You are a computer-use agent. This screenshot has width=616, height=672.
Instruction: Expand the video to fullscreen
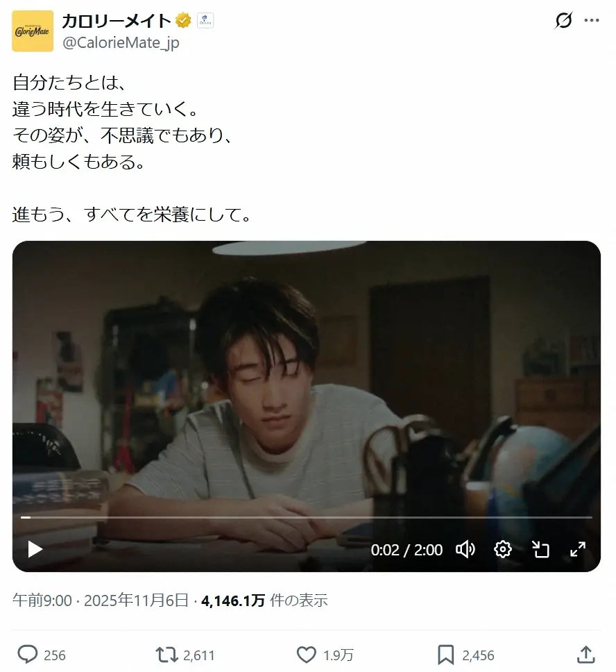point(577,549)
